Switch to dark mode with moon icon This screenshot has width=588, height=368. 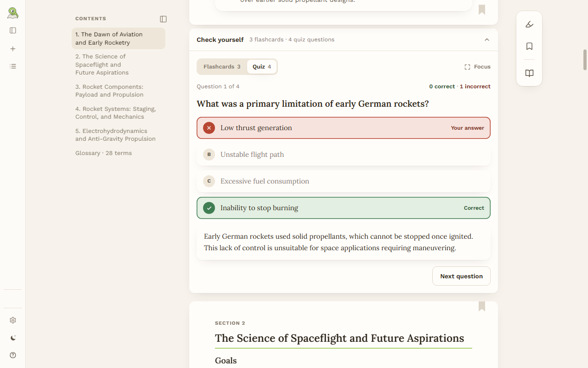13,338
